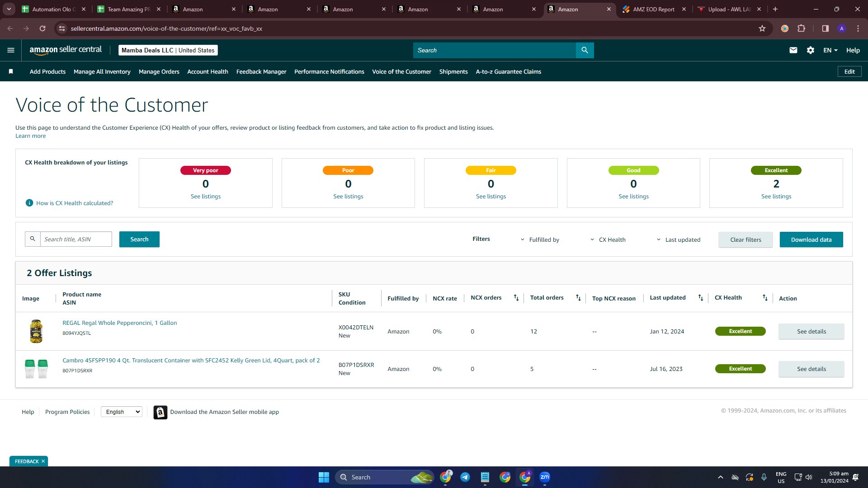
Task: Open Manage Orders
Action: tap(159, 71)
